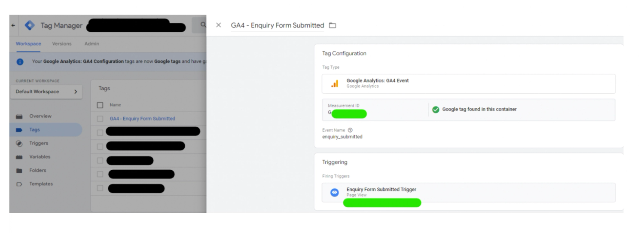Click the search magnifier icon in header

point(203,25)
